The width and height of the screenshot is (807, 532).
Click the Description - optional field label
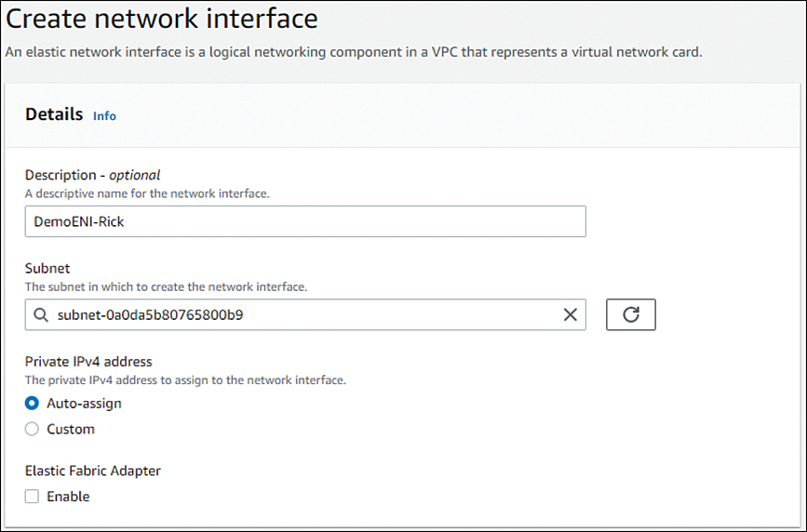tap(93, 175)
